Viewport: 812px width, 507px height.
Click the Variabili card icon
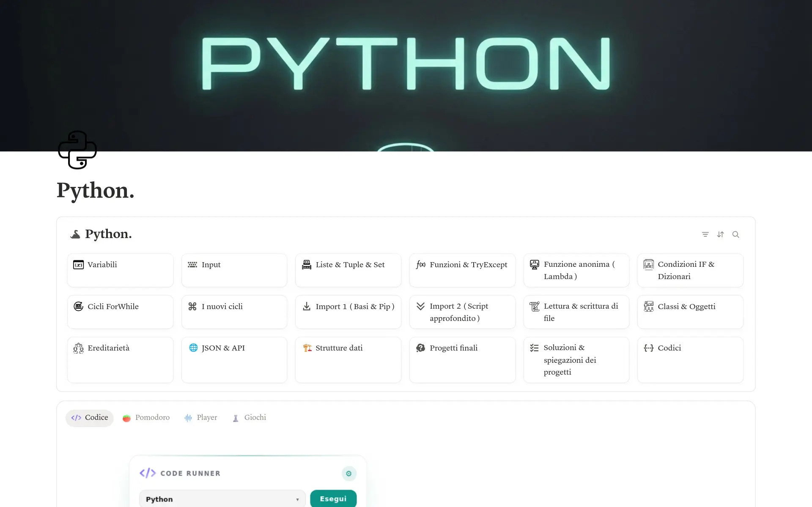coord(78,265)
